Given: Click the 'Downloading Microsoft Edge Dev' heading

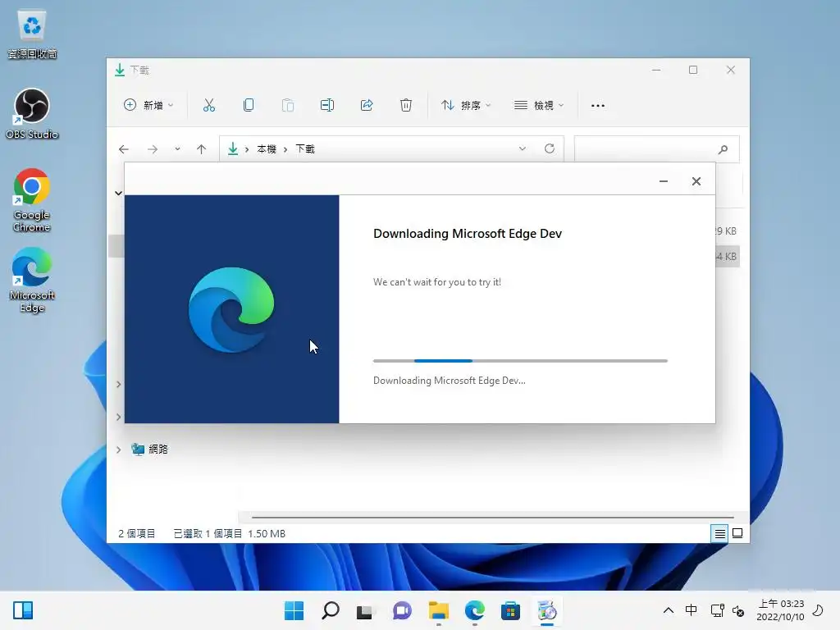Looking at the screenshot, I should pyautogui.click(x=468, y=234).
